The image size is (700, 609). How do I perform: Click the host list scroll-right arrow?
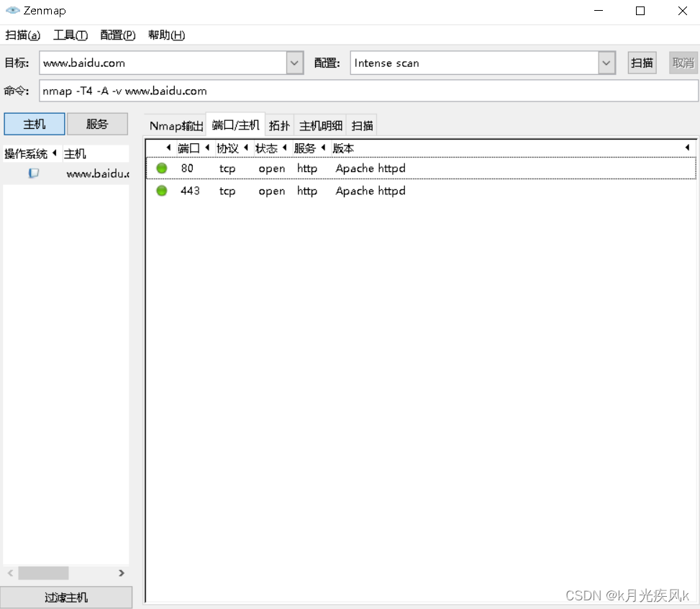click(x=122, y=573)
